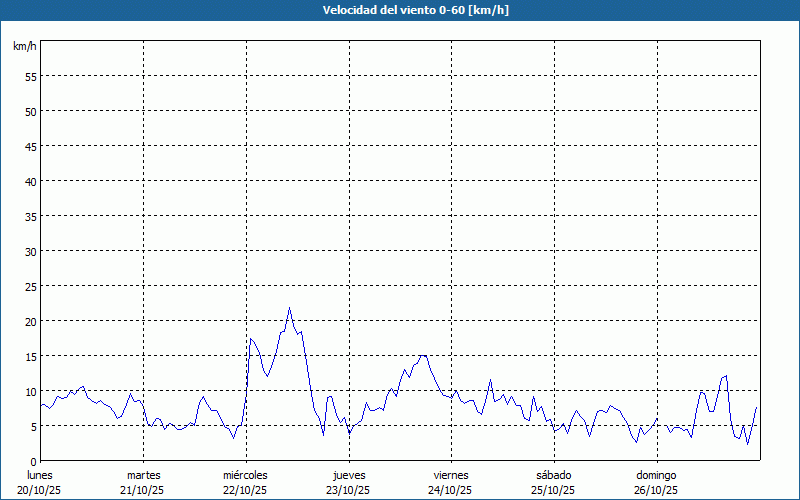Select the 0 tick label on the y-axis
The image size is (800, 500).
pyautogui.click(x=33, y=461)
